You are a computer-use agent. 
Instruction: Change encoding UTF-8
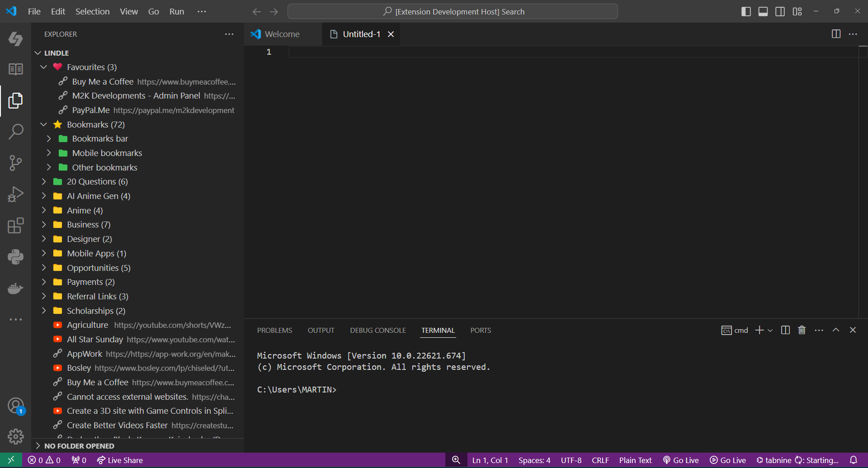tap(571, 460)
